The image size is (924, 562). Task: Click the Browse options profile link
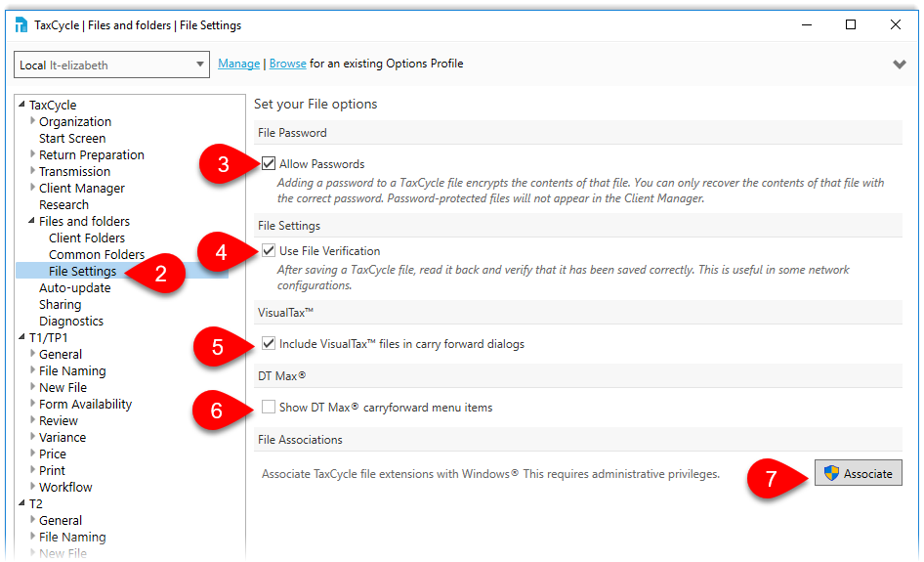pyautogui.click(x=287, y=64)
